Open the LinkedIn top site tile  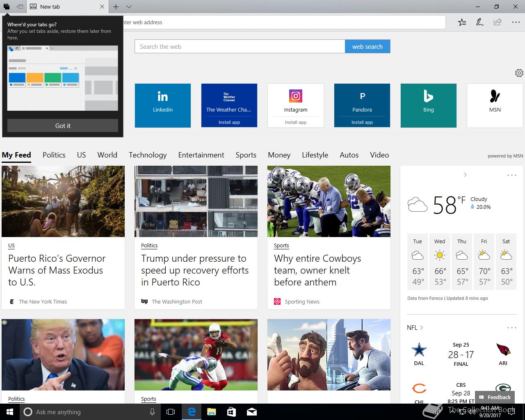click(x=163, y=105)
